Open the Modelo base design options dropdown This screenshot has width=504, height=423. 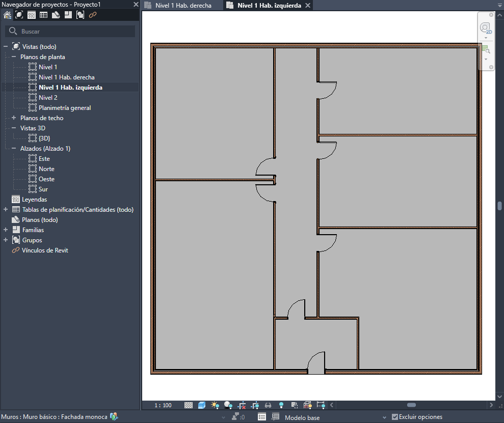[385, 417]
